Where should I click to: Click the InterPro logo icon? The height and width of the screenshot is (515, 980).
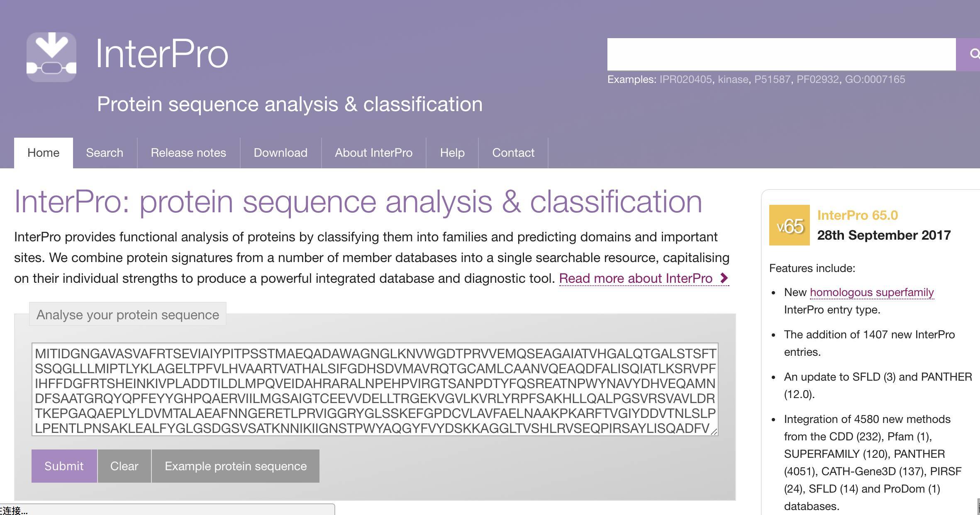[x=51, y=57]
